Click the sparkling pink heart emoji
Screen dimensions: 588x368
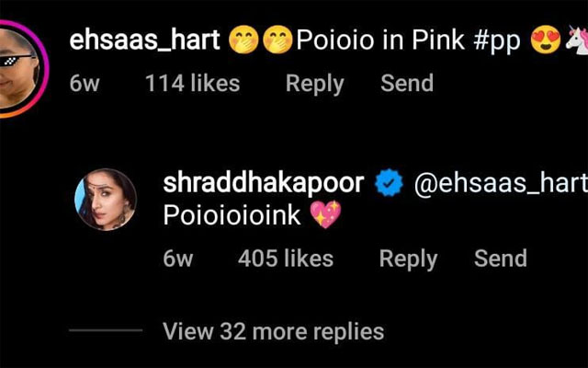click(326, 214)
